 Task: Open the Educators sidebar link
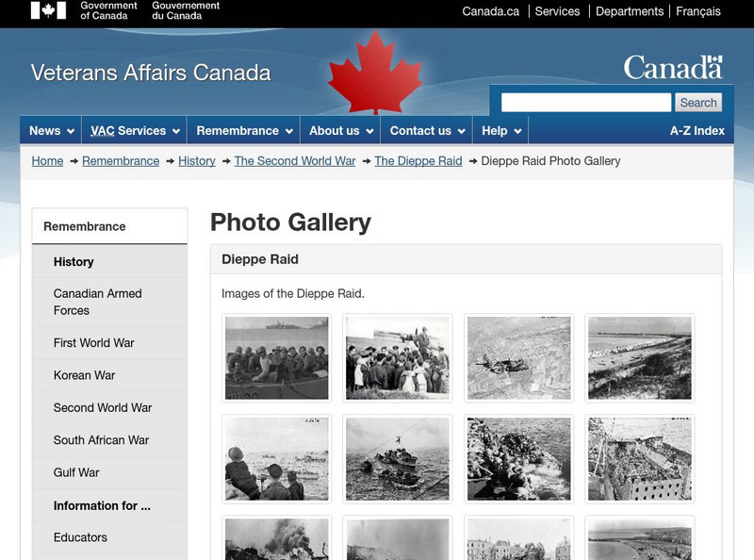pyautogui.click(x=80, y=537)
